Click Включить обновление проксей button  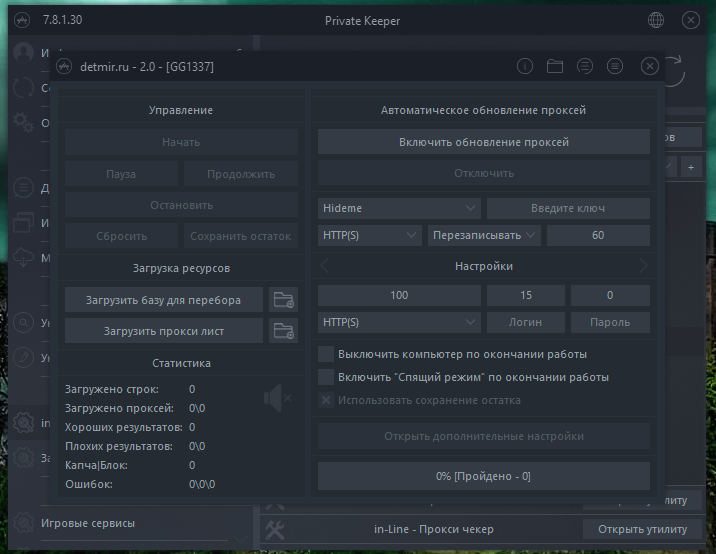pos(484,142)
